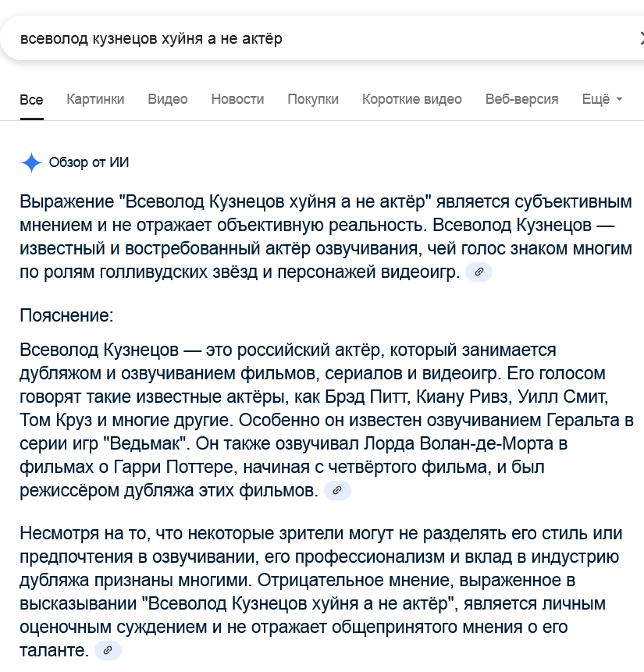Go to the Новости tab
The image size is (644, 672).
tap(237, 99)
